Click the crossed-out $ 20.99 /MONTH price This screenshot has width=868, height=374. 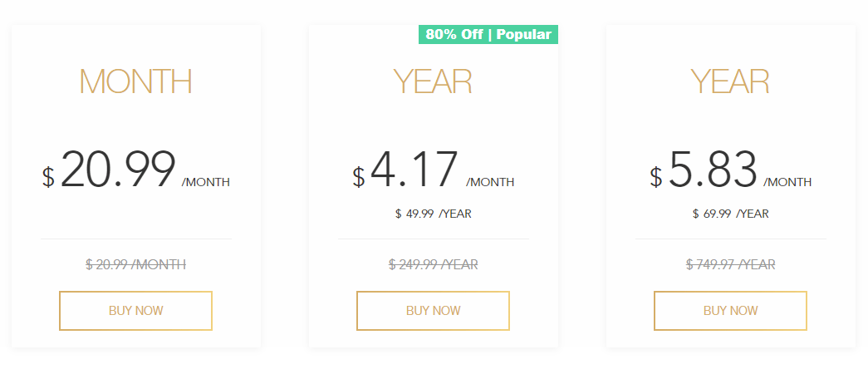tap(135, 265)
